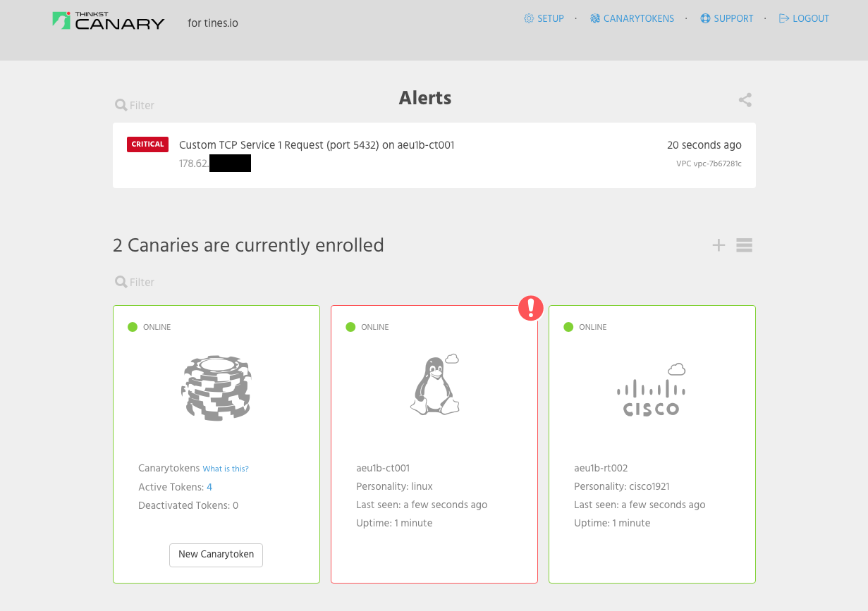868x611 pixels.
Task: Log out of the console
Action: (804, 19)
